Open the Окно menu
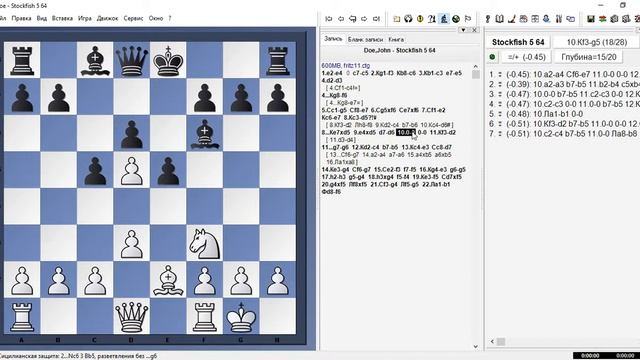 point(156,18)
